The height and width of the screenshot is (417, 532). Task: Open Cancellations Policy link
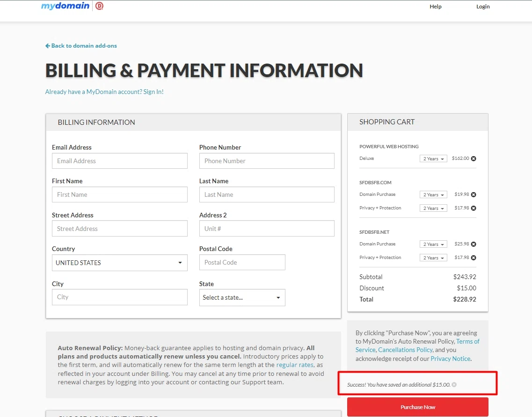406,350
